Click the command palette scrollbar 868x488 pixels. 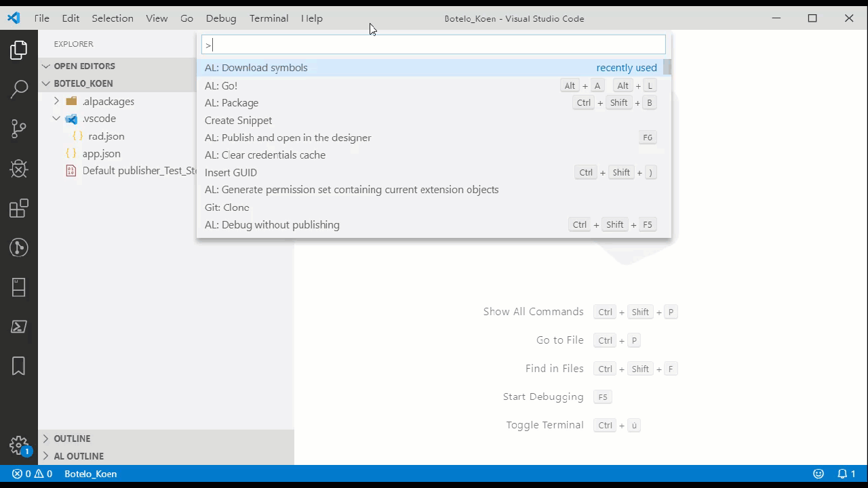coord(666,68)
